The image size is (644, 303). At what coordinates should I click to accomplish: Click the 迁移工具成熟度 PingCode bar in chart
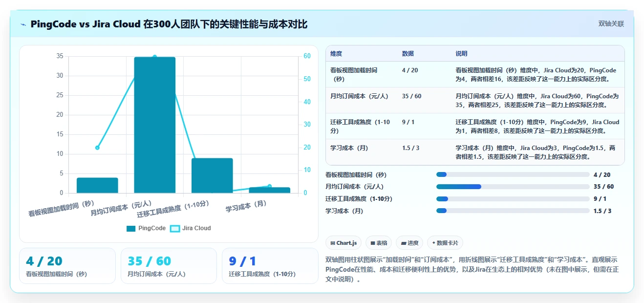pos(212,175)
